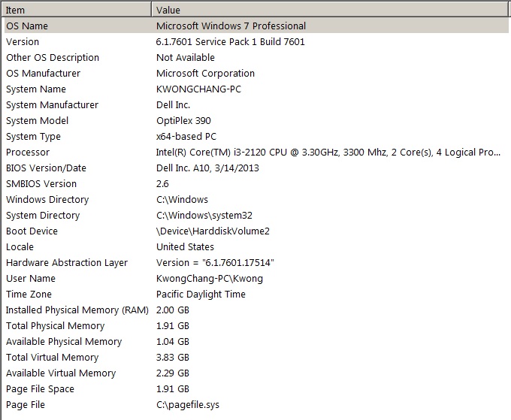Select the System Manufacturer row
This screenshot has height=420, width=511.
pos(256,105)
